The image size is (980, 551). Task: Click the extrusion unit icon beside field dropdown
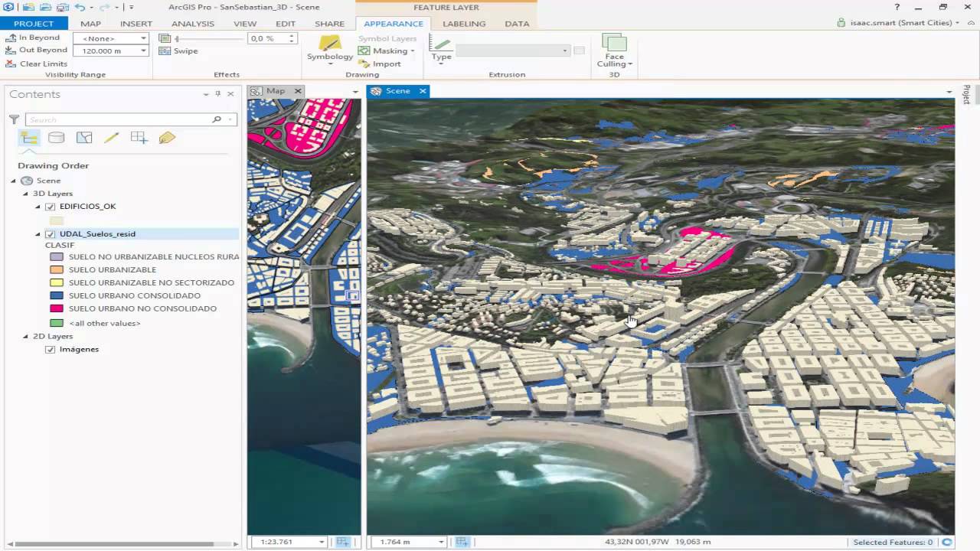pos(579,51)
